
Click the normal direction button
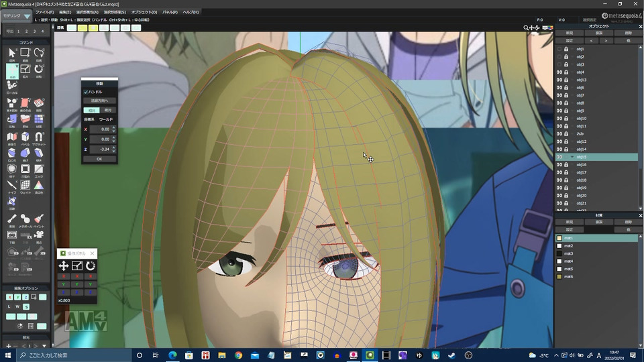[x=99, y=101]
